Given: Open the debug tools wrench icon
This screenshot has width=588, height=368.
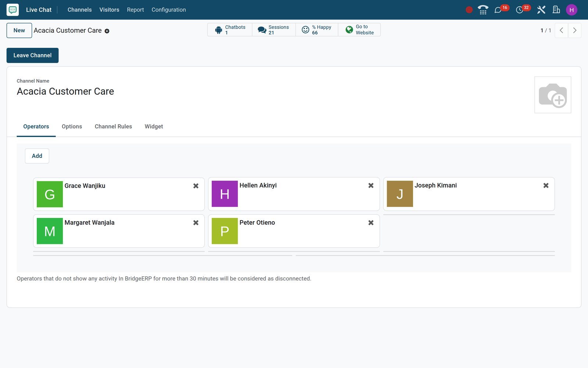Looking at the screenshot, I should [x=541, y=10].
